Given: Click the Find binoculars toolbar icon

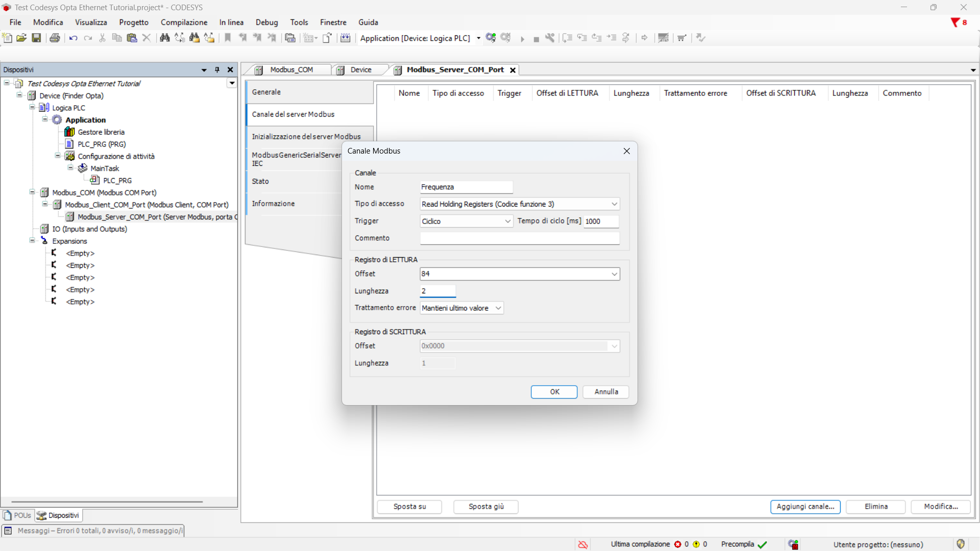Looking at the screenshot, I should click(x=164, y=38).
